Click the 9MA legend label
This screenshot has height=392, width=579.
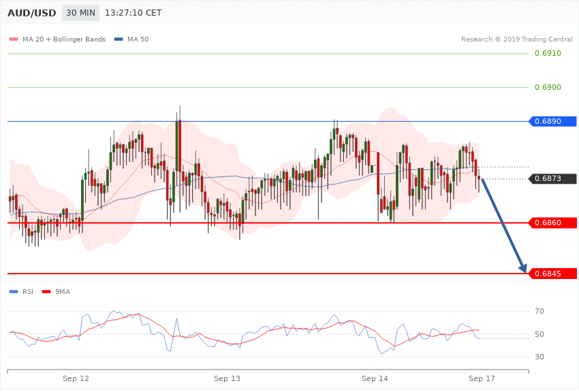point(63,292)
